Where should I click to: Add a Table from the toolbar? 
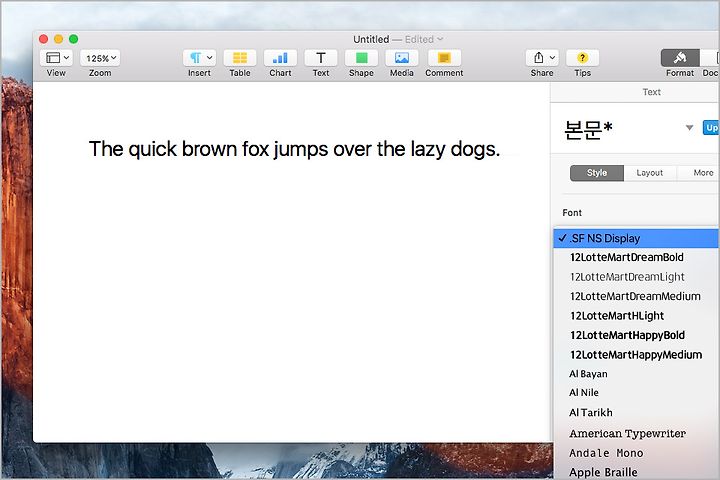click(240, 58)
